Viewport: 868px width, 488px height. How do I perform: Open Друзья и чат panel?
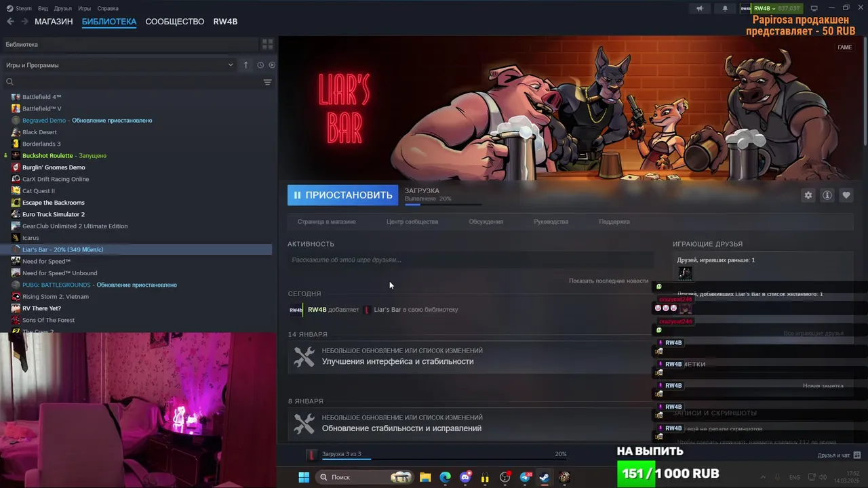[839, 455]
